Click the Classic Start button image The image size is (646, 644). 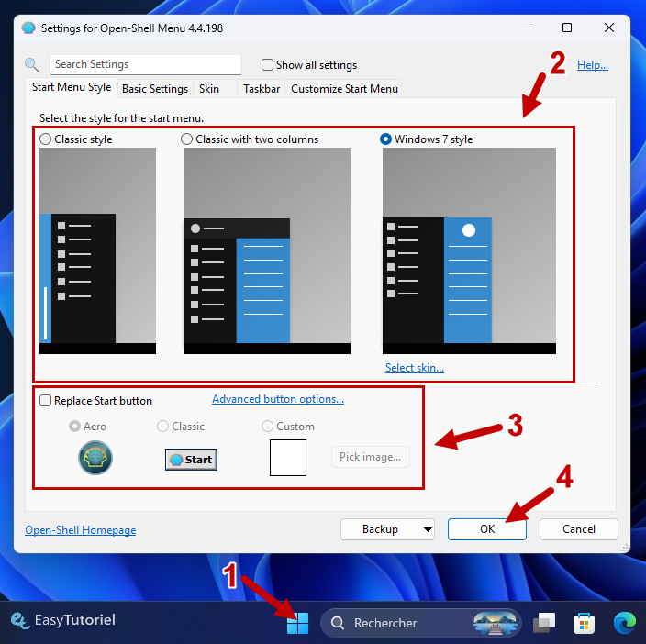(x=191, y=459)
